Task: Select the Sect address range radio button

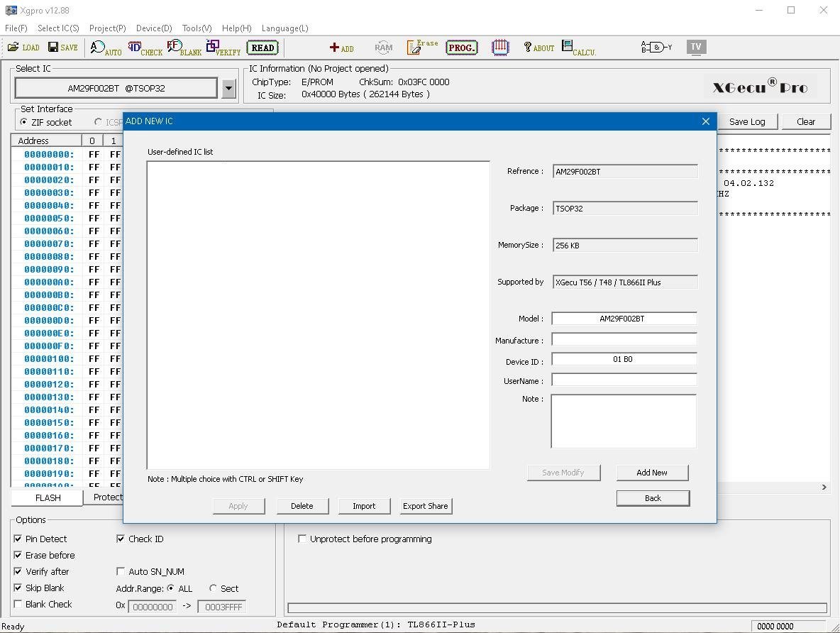Action: coord(213,588)
